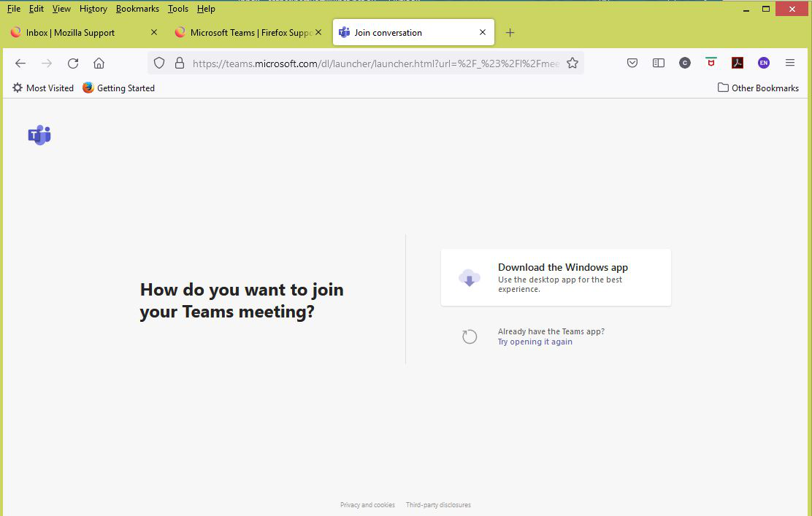Viewport: 812px width, 516px height.
Task: Open the purple EN extension icon
Action: click(763, 63)
